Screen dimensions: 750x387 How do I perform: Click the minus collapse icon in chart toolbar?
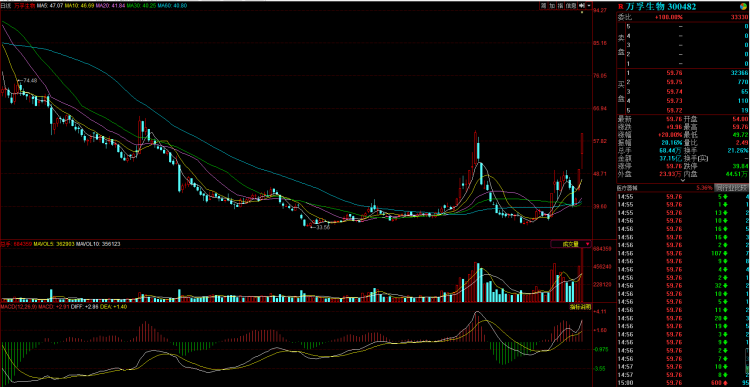pyautogui.click(x=589, y=6)
